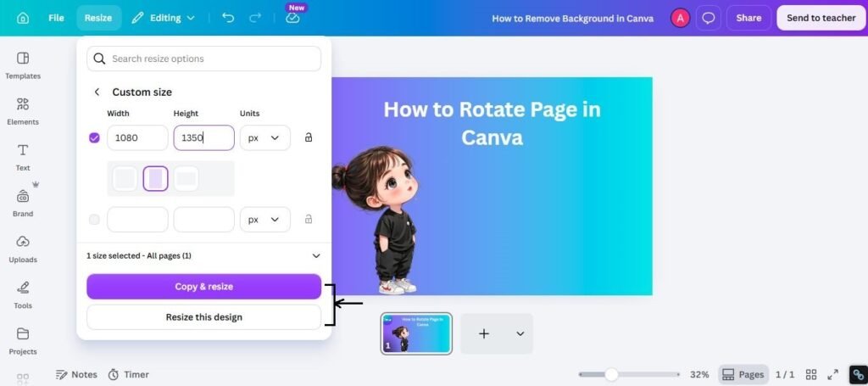This screenshot has width=868, height=386.
Task: Open the Tools sidebar panel
Action: 23,294
